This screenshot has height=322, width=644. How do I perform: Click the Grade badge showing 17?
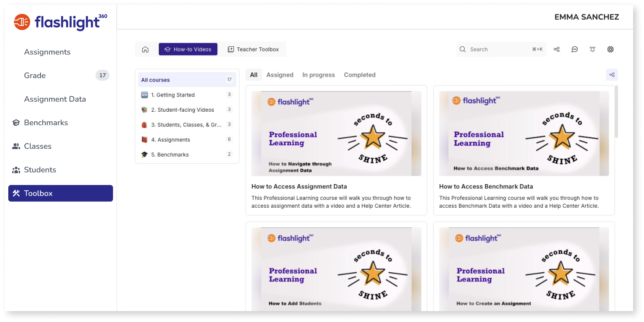[103, 75]
